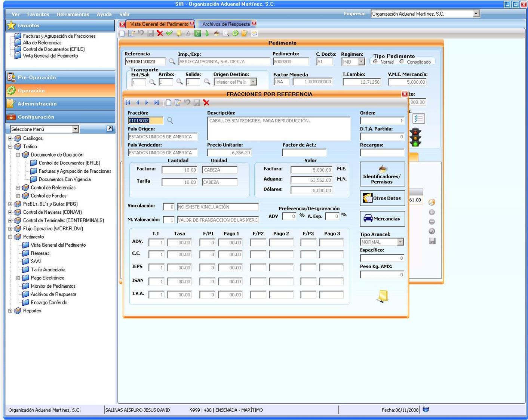Expand the Catálogos tree node

[10, 138]
